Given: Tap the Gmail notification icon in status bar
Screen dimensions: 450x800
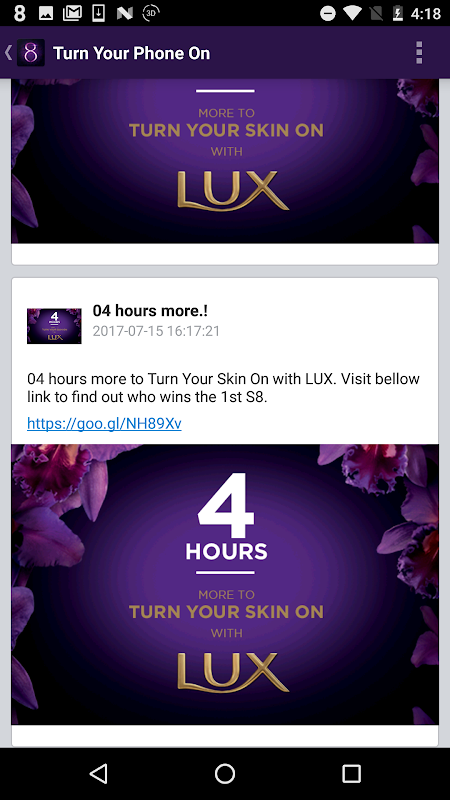Looking at the screenshot, I should (72, 13).
